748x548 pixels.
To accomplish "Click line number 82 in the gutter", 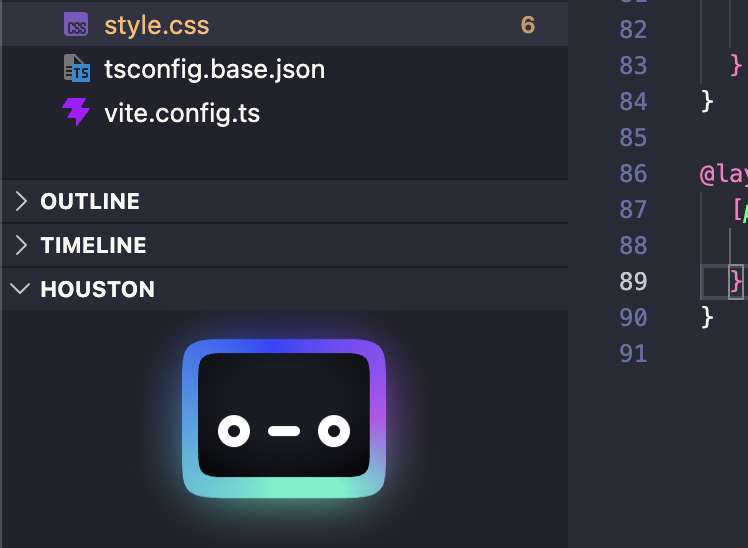I will pyautogui.click(x=633, y=30).
